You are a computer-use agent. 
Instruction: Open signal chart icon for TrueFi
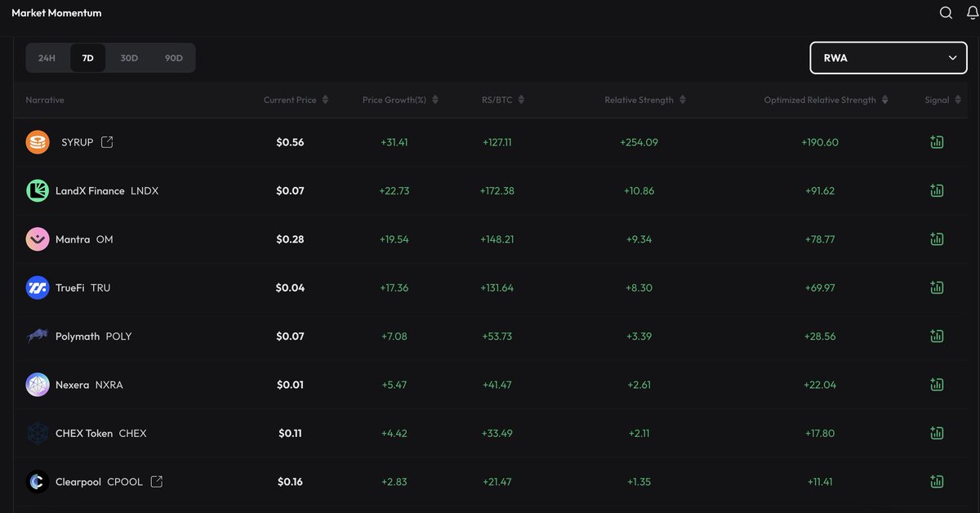937,288
